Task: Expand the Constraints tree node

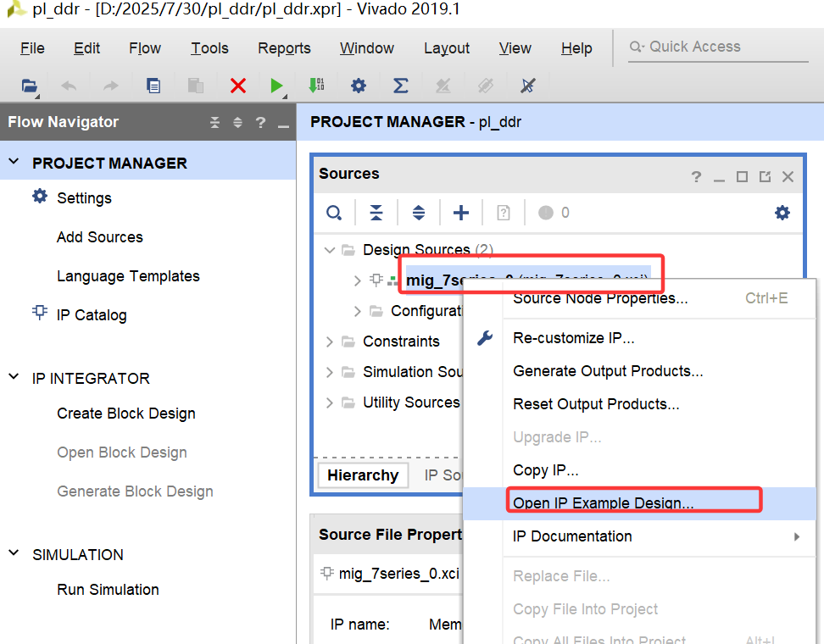Action: (x=330, y=342)
